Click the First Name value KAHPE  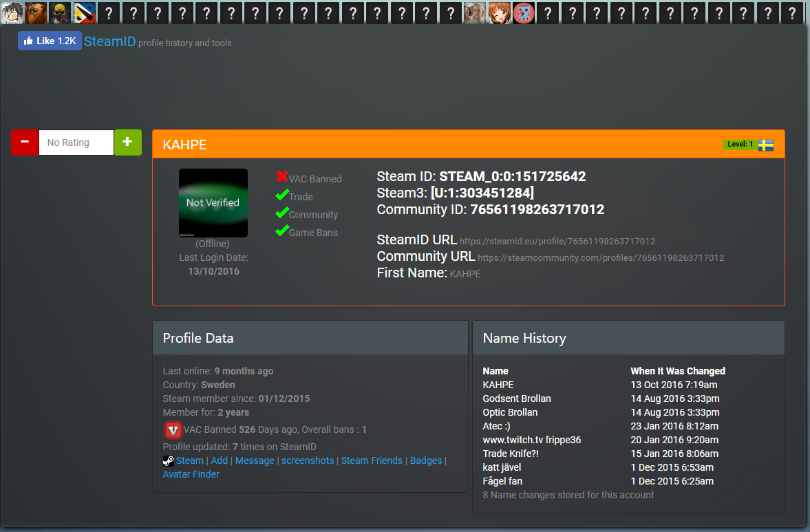point(465,274)
